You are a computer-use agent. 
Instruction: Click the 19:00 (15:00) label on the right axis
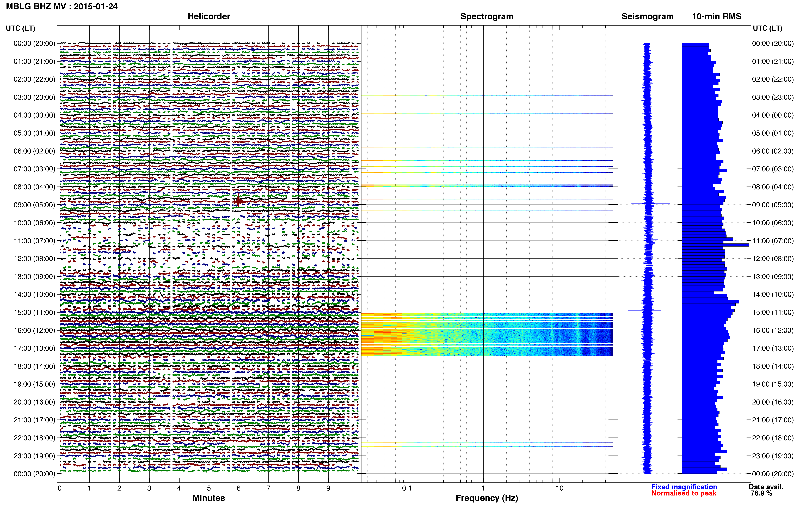[773, 384]
